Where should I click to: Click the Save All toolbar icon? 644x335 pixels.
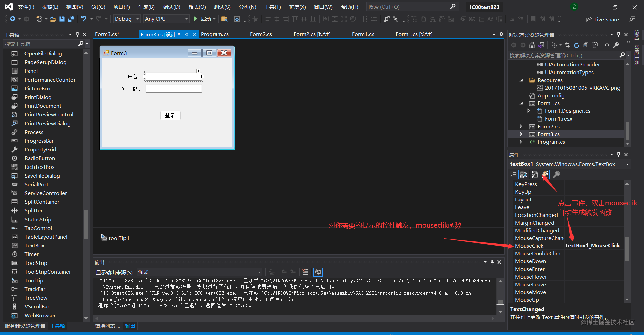[x=71, y=19]
